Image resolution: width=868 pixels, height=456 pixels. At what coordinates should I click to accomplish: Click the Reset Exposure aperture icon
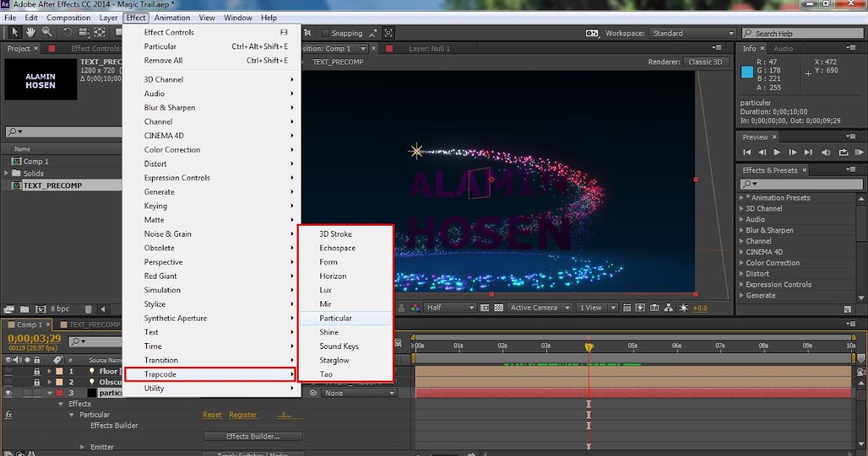click(684, 308)
